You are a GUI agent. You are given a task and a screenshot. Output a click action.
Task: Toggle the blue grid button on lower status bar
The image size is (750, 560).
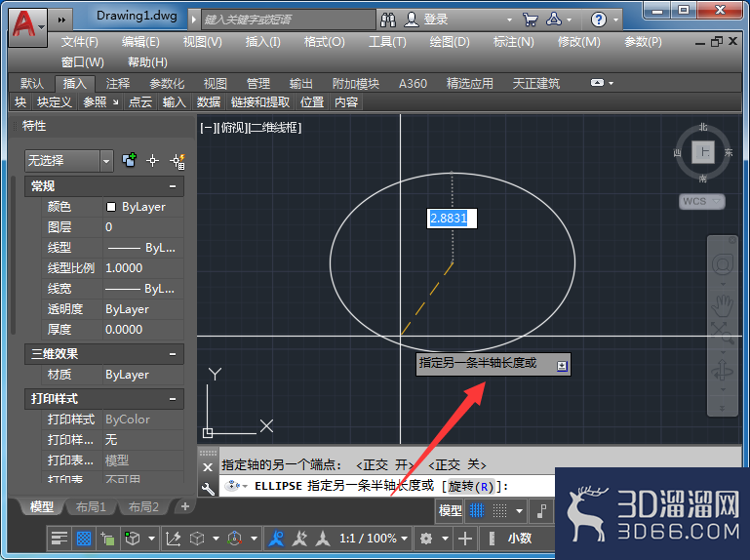(84, 539)
